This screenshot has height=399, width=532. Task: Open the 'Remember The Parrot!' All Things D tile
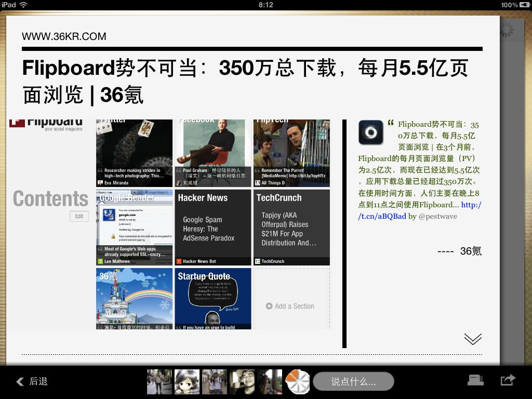(292, 153)
